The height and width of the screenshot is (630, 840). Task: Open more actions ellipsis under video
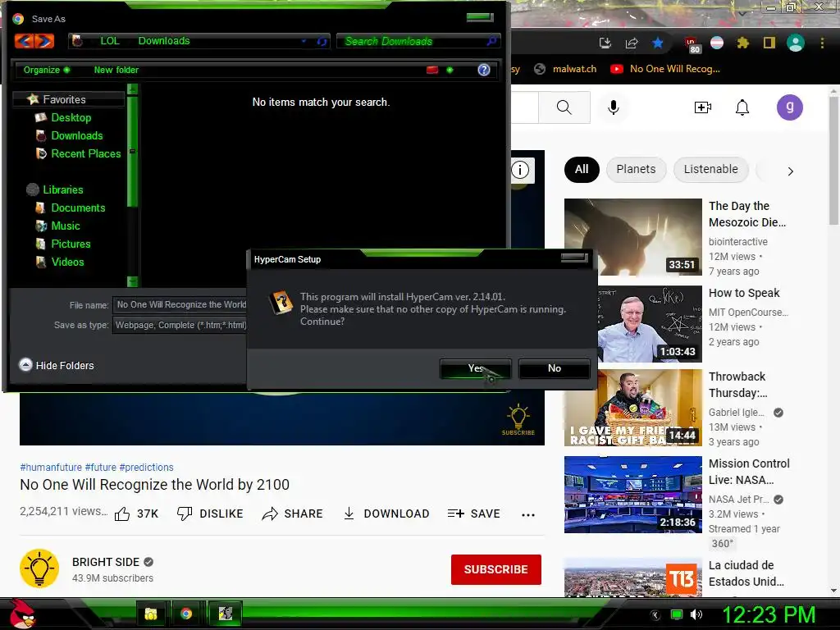click(528, 515)
